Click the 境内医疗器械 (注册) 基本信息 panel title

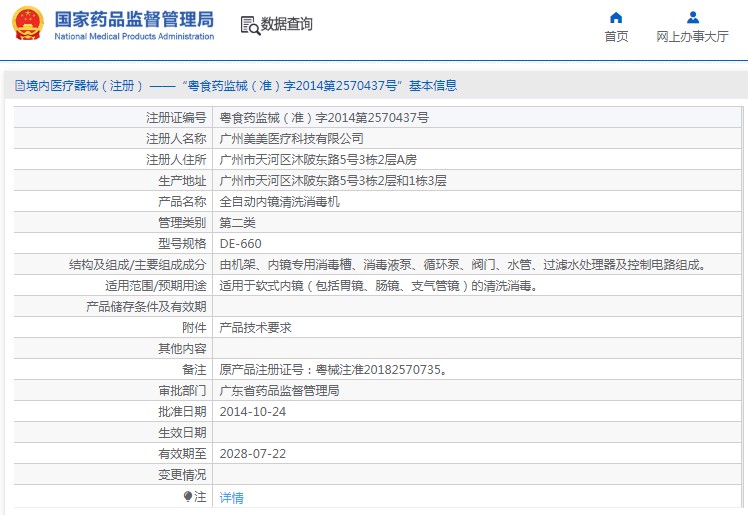tap(236, 86)
